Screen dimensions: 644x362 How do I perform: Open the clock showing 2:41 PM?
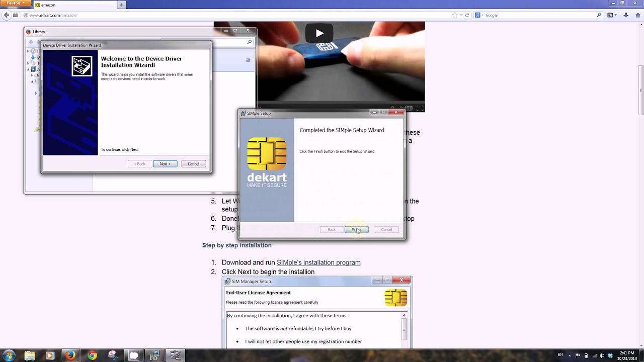627,355
